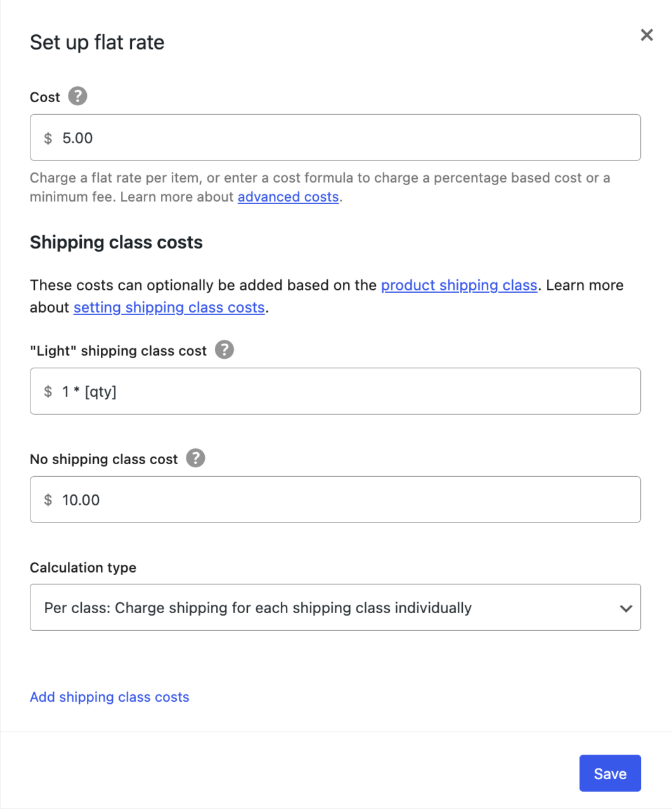Viewport: 672px width, 809px height.
Task: Click the Shipping class costs heading
Action: pyautogui.click(x=115, y=242)
